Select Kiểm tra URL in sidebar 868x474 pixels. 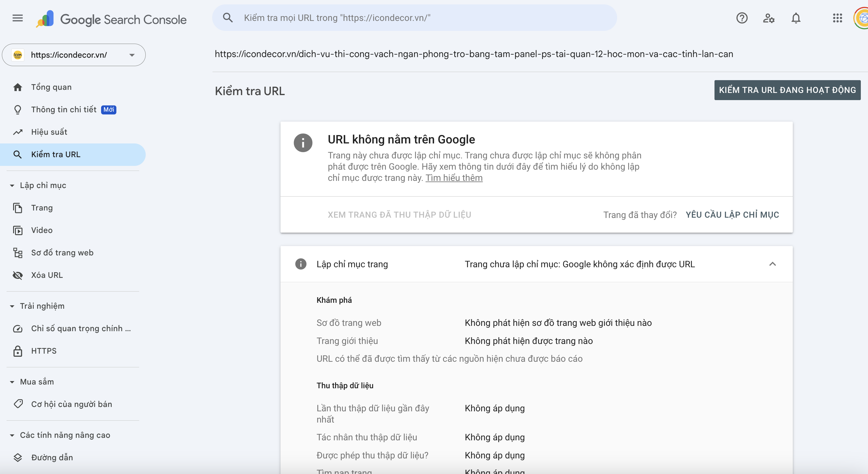[73, 155]
